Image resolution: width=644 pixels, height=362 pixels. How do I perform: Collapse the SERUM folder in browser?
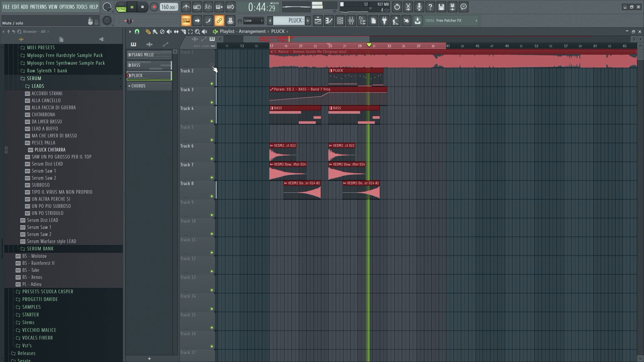point(34,78)
